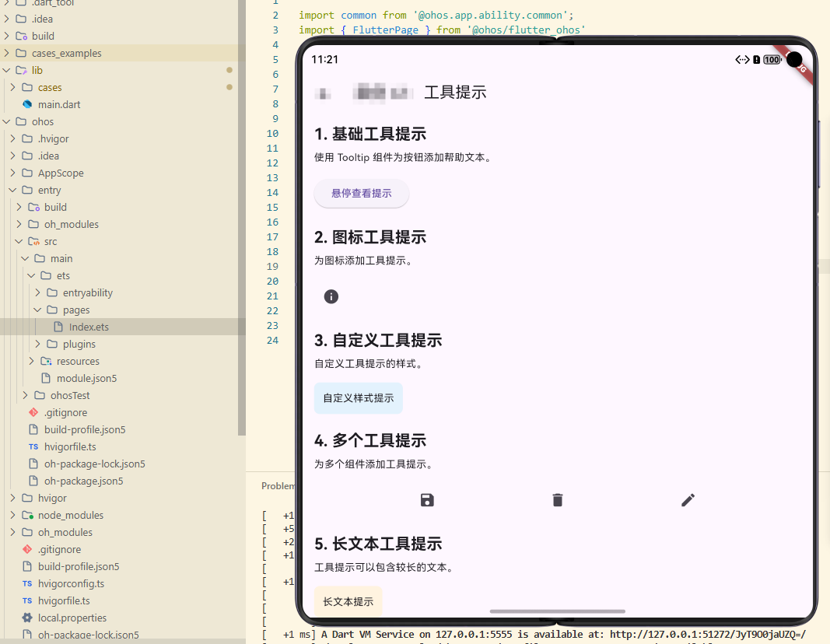
Task: Collapse the ohos folder
Action: (x=6, y=121)
